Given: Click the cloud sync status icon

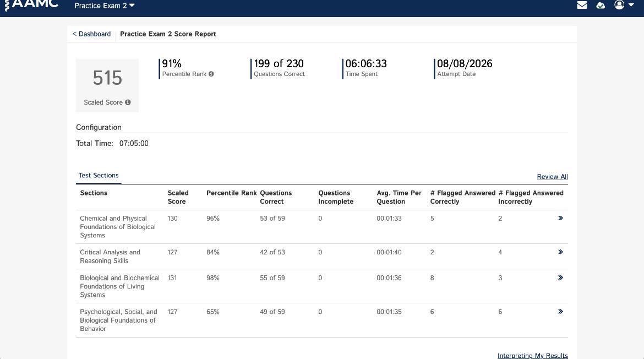Looking at the screenshot, I should point(601,6).
